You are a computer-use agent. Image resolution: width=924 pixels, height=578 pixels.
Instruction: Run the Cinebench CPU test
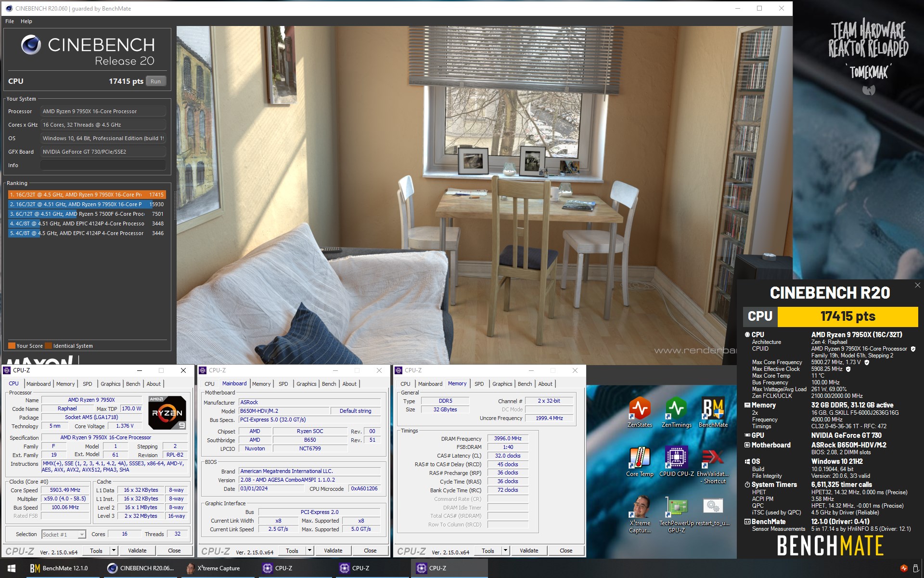pyautogui.click(x=155, y=81)
